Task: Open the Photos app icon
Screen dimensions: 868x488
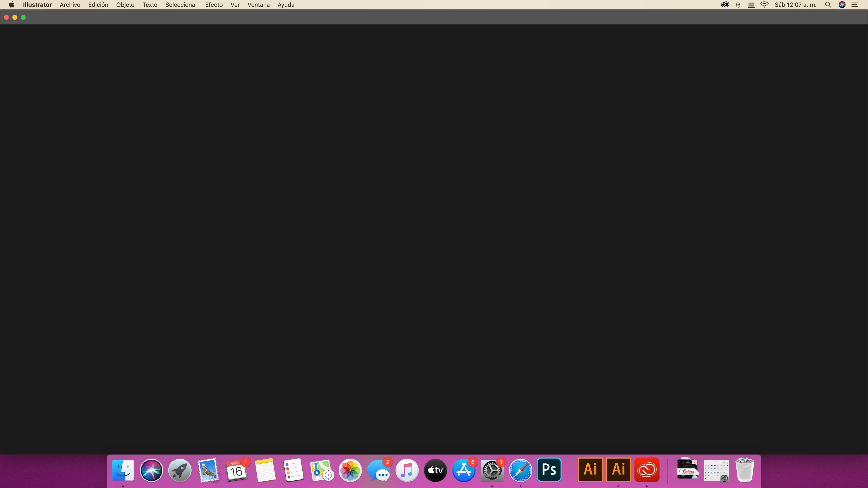Action: pyautogui.click(x=350, y=470)
